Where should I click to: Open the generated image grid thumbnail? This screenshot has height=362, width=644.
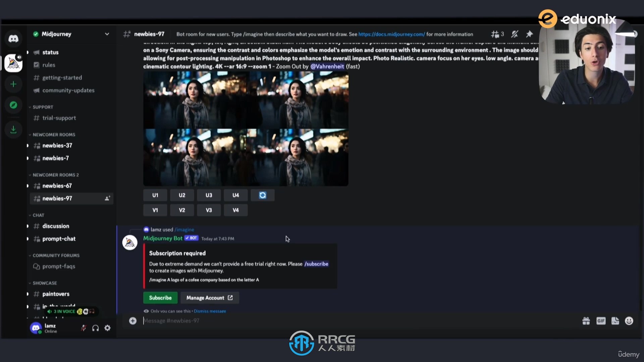tap(246, 129)
